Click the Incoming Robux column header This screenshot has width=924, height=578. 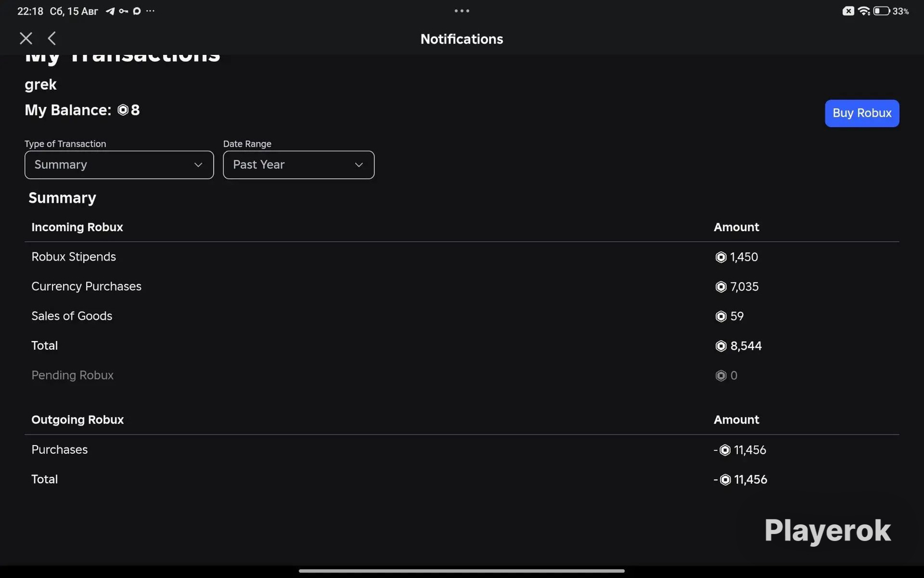tap(77, 227)
